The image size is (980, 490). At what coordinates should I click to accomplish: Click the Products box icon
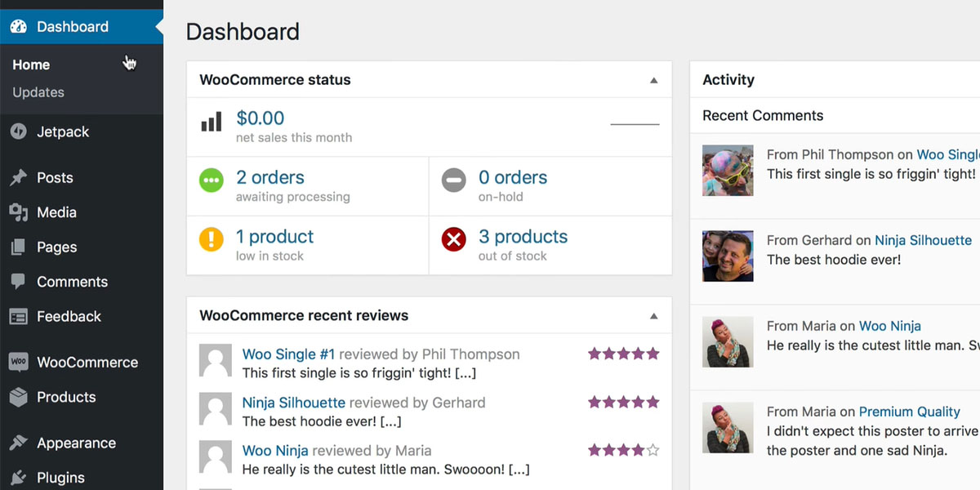coord(18,397)
